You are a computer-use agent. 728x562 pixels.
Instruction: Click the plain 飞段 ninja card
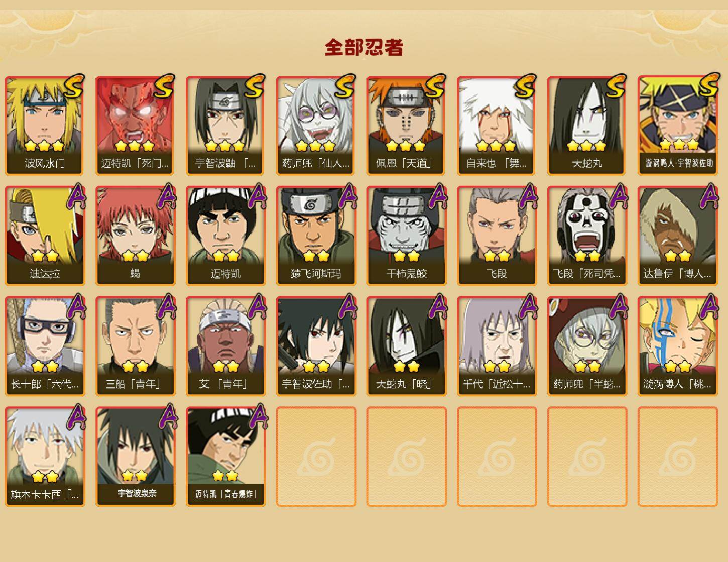click(x=497, y=236)
